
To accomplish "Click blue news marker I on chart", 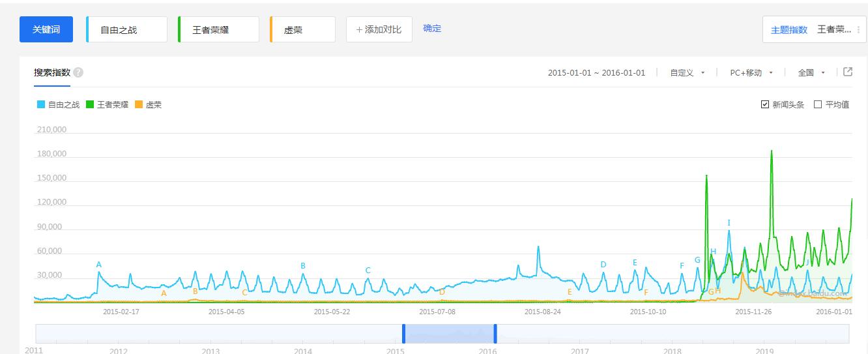I will pyautogui.click(x=729, y=223).
